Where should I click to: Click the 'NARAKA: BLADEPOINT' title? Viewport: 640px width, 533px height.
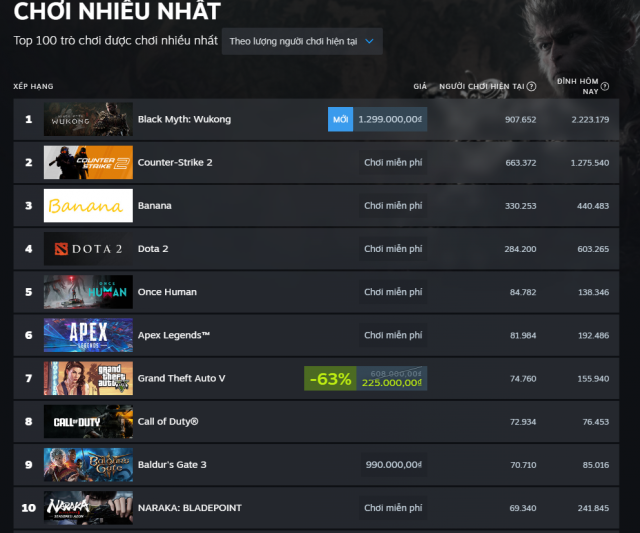click(189, 508)
